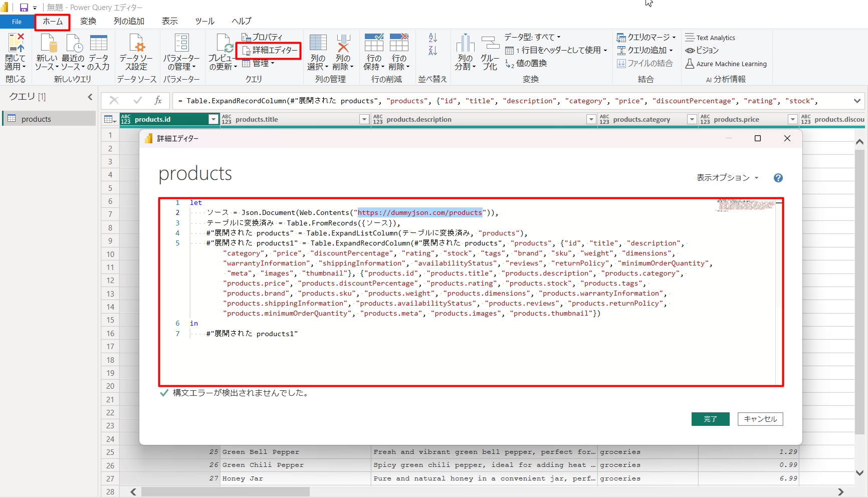Image resolution: width=868 pixels, height=498 pixels.
Task: Switch to the Transform (変換) tab
Action: (88, 21)
